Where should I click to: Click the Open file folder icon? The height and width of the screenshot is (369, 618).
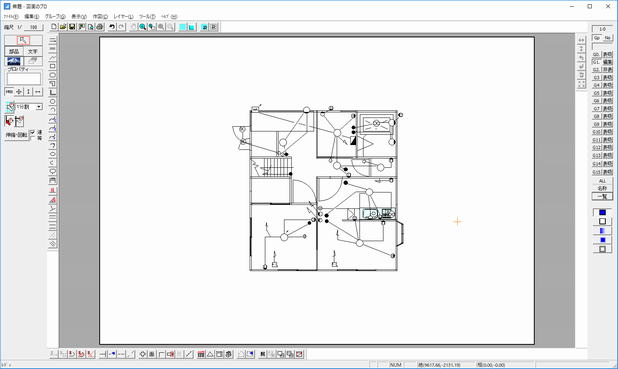tap(63, 27)
